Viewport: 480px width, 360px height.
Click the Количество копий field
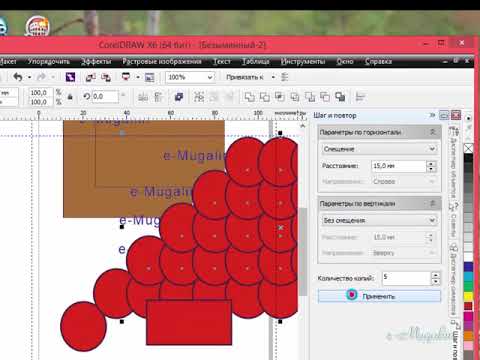406,278
